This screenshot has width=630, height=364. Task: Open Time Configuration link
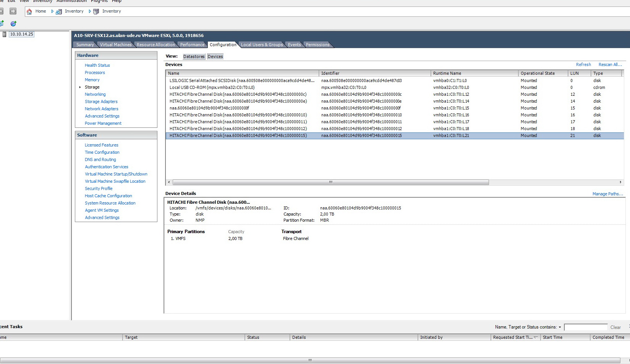pyautogui.click(x=102, y=152)
